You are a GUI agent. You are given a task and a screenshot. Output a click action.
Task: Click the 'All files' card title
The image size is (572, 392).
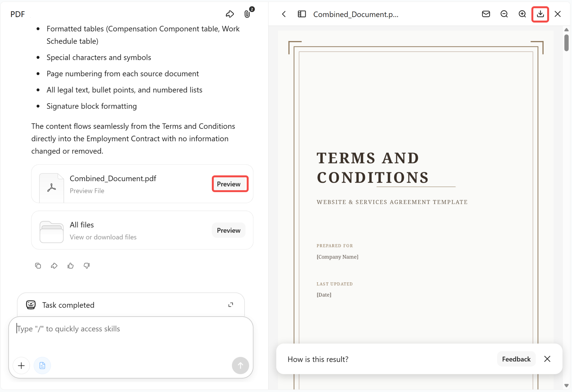(82, 225)
